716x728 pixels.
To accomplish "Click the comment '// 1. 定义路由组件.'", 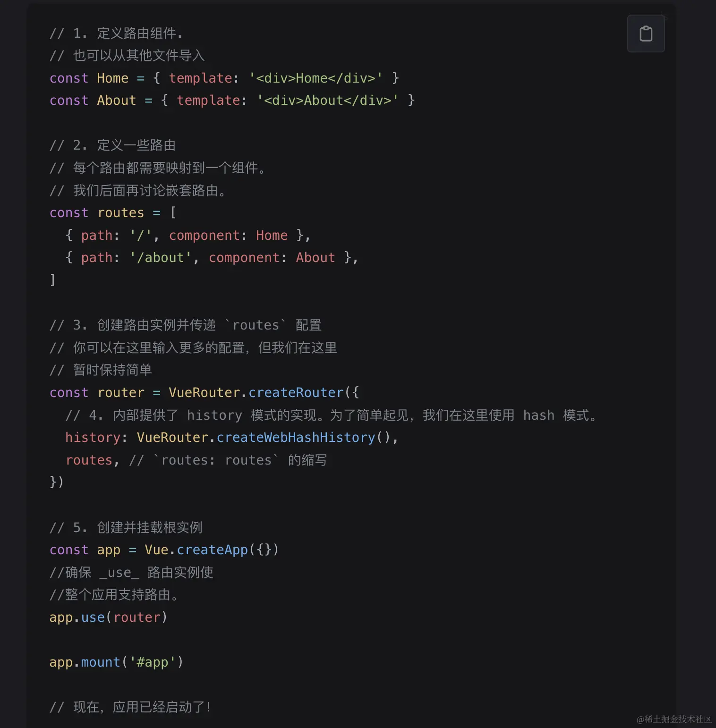I will point(116,33).
